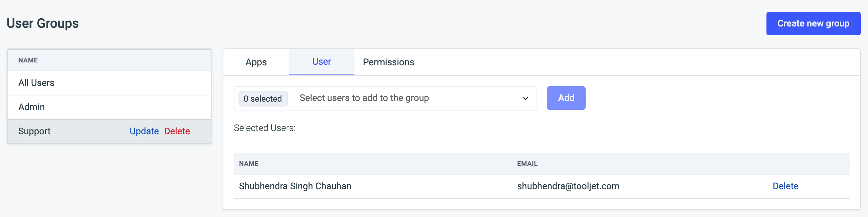Click the EMAIL column header
Screen dimensions: 868x217
coord(527,163)
